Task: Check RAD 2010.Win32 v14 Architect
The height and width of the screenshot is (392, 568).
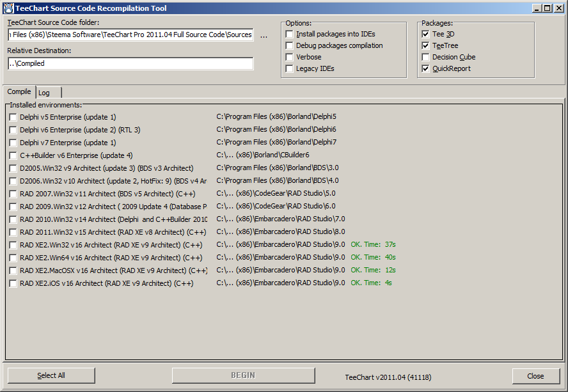Action: pos(13,219)
